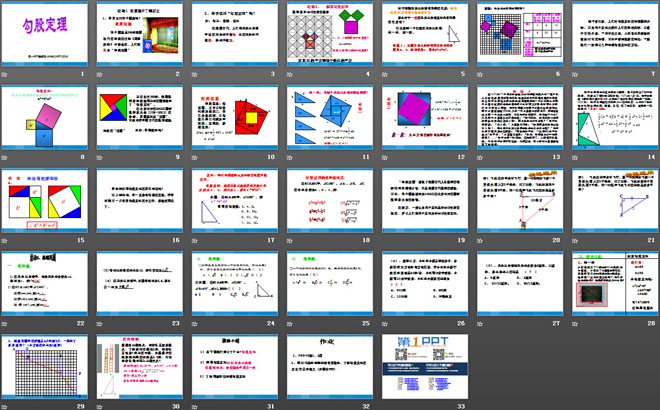This screenshot has height=410, width=660.
Task: Click the animation star icon under slide 20
Action: (x=480, y=241)
